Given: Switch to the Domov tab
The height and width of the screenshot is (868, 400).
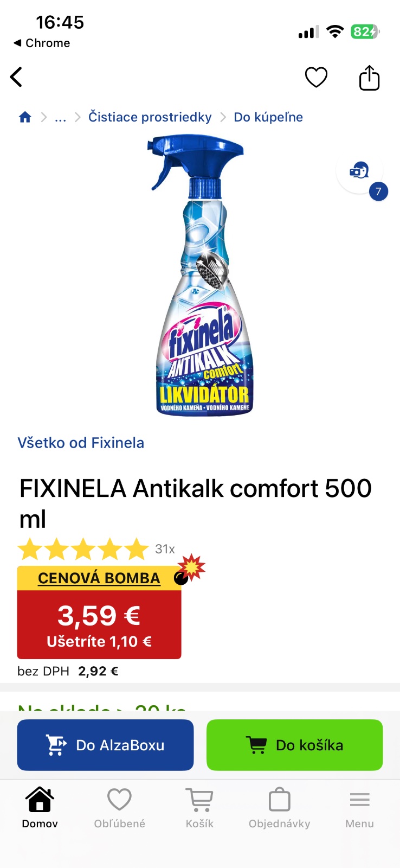Looking at the screenshot, I should (x=40, y=808).
